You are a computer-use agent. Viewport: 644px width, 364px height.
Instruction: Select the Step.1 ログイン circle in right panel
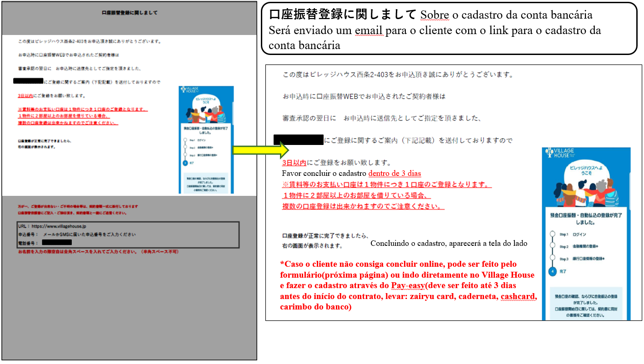552,234
